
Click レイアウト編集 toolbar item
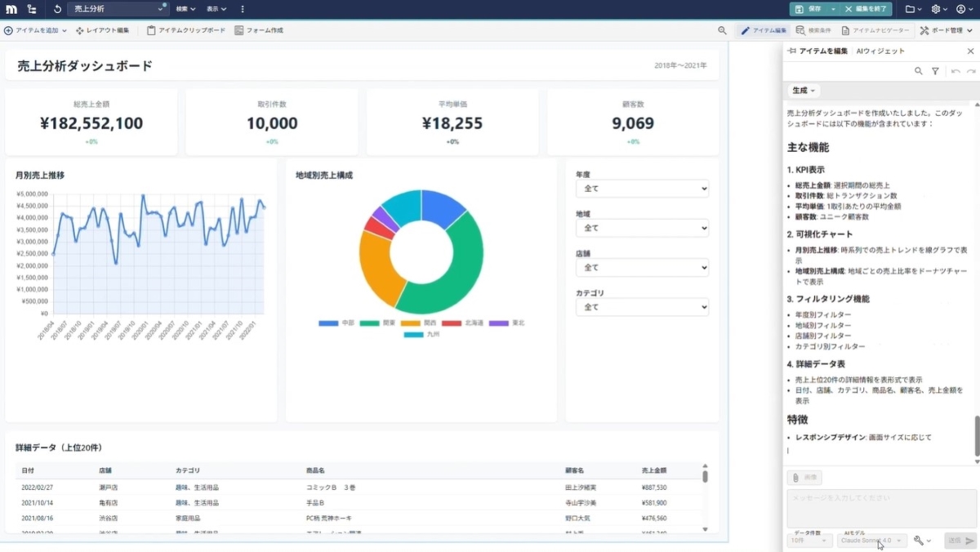point(102,30)
